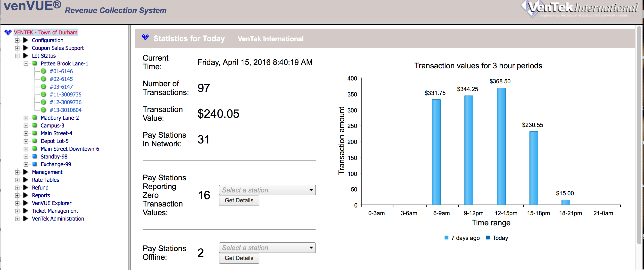Expand the Coupon Sales Support node
The height and width of the screenshot is (270, 644).
pyautogui.click(x=17, y=48)
